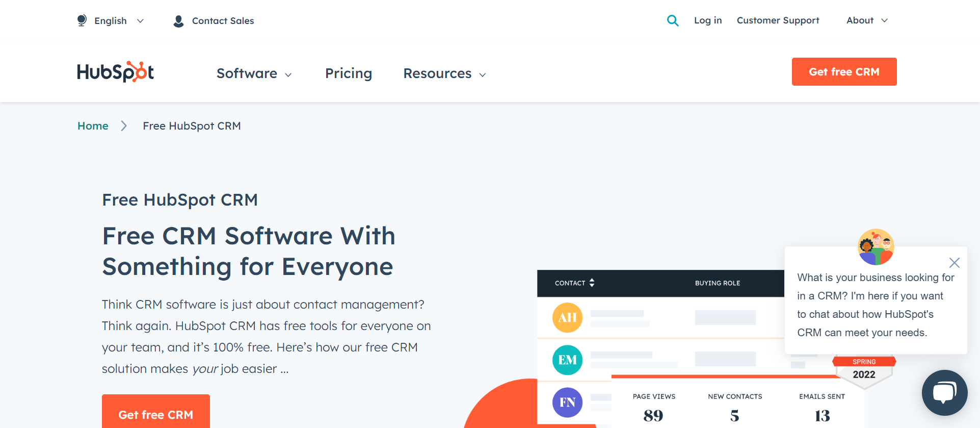
Task: Go to Customer Support
Action: [x=778, y=20]
